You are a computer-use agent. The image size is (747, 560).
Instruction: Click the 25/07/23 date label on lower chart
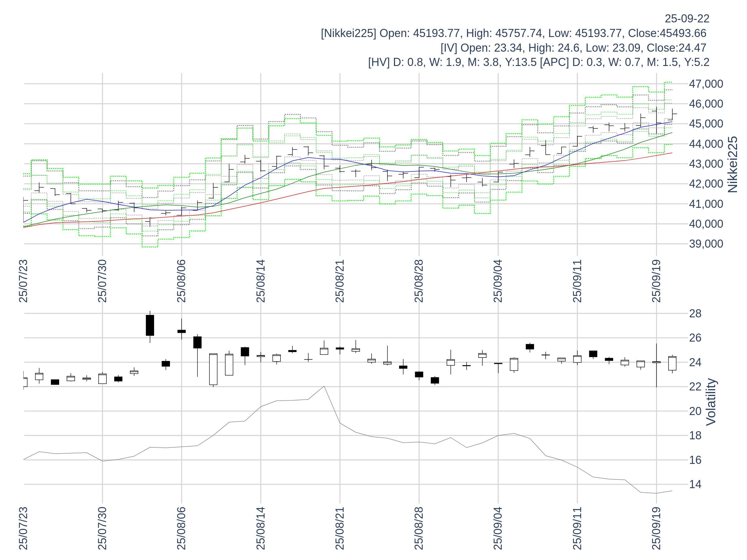pyautogui.click(x=23, y=528)
